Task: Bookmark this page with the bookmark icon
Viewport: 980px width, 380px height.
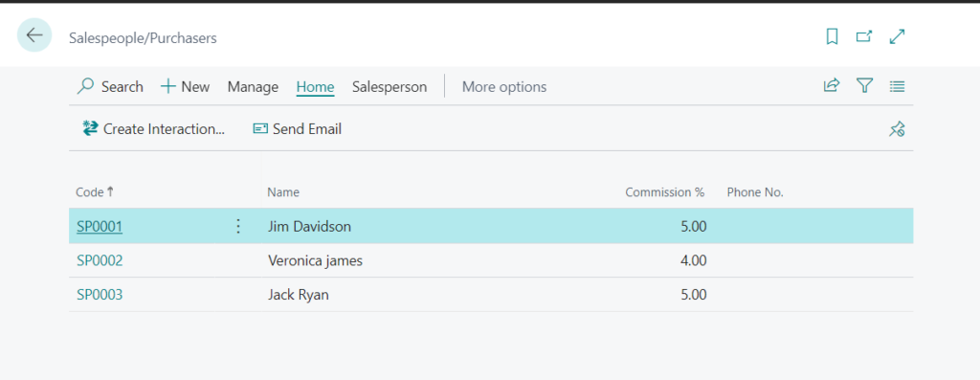Action: pos(832,37)
